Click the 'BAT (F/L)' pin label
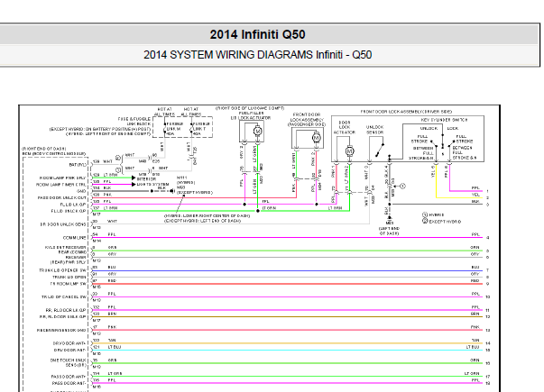This screenshot has height=392, width=544. 78,165
